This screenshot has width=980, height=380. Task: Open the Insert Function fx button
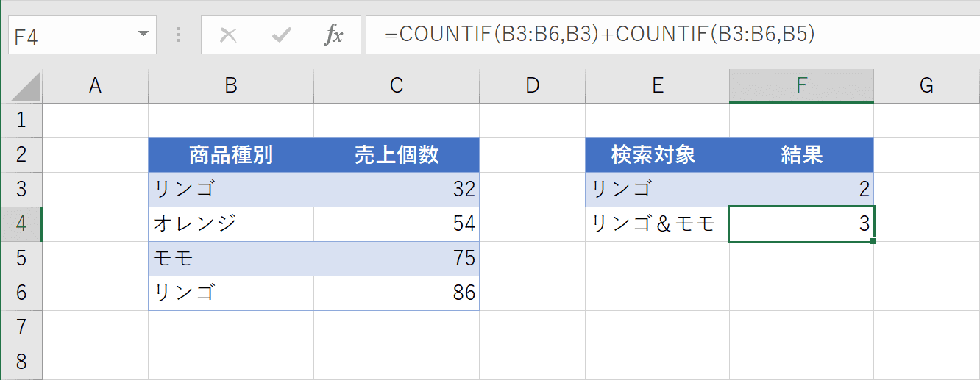(x=334, y=35)
